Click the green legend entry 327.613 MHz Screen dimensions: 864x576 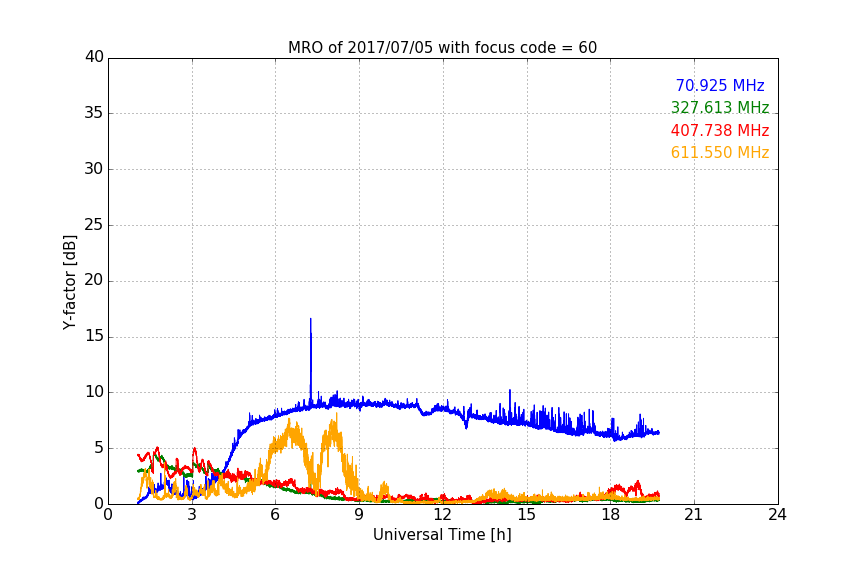[720, 107]
